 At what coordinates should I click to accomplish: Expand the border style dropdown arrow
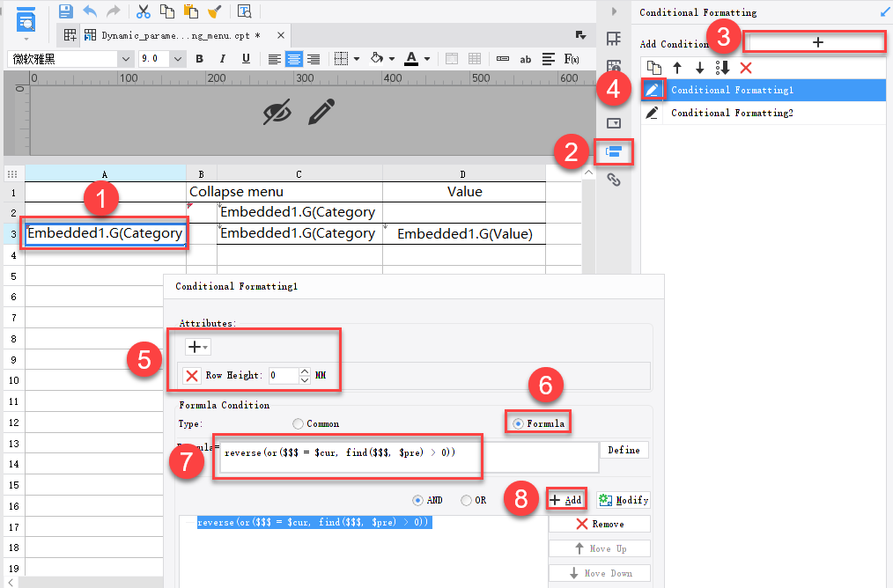tap(355, 59)
